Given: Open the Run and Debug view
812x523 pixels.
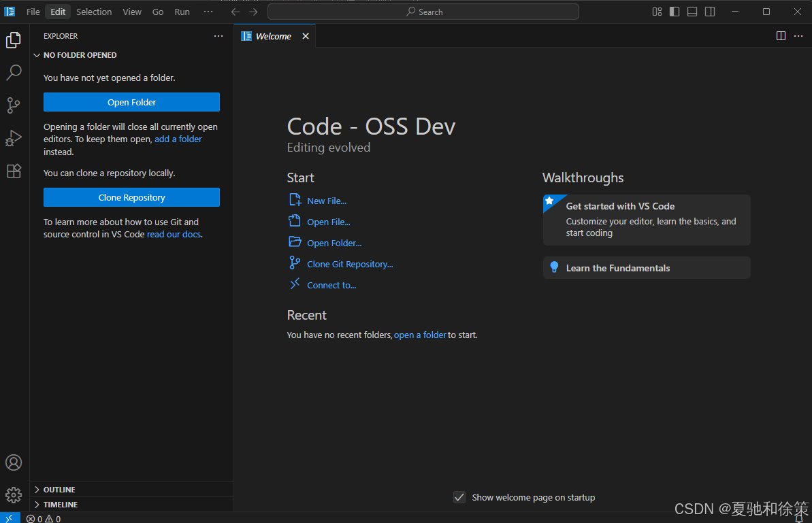Looking at the screenshot, I should pos(14,138).
